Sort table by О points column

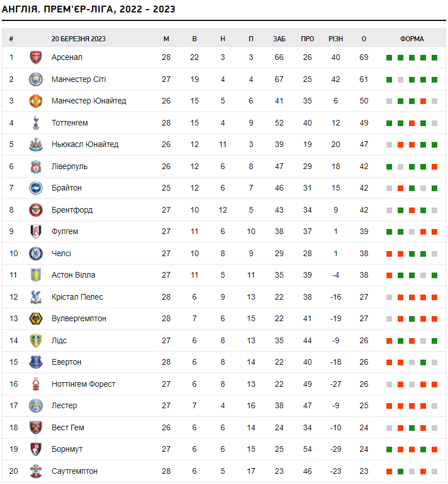(x=364, y=39)
